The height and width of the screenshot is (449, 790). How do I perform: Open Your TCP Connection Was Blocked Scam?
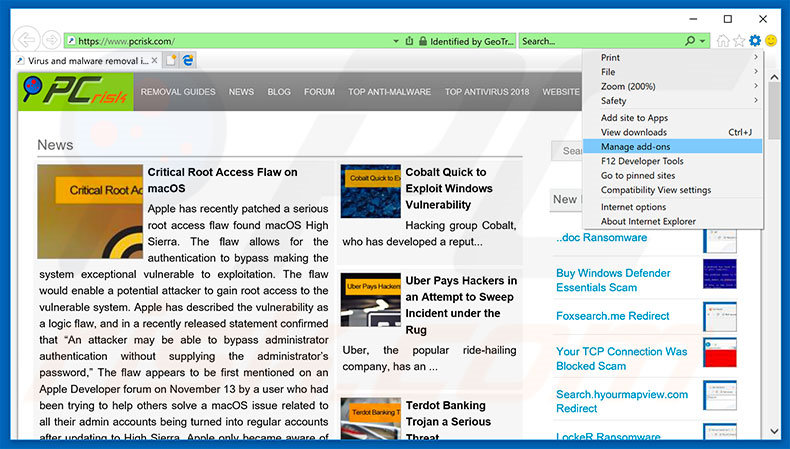click(x=621, y=359)
